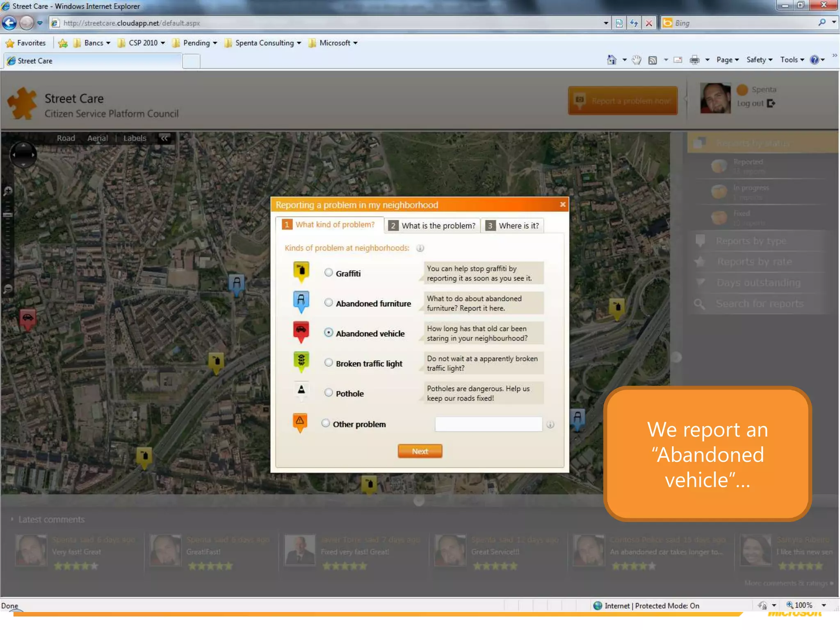
Task: Select the Broken traffic light radio button
Action: [x=329, y=362]
